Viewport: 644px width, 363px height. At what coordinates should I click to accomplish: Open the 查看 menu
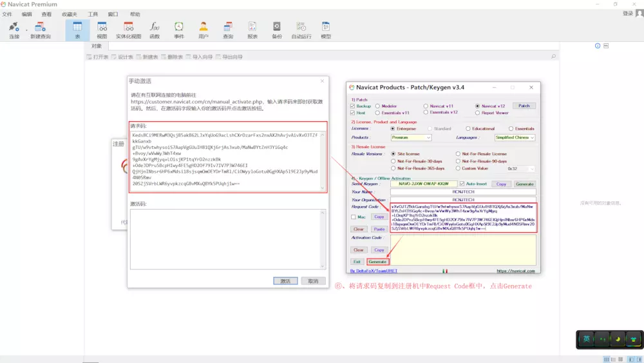pos(46,14)
